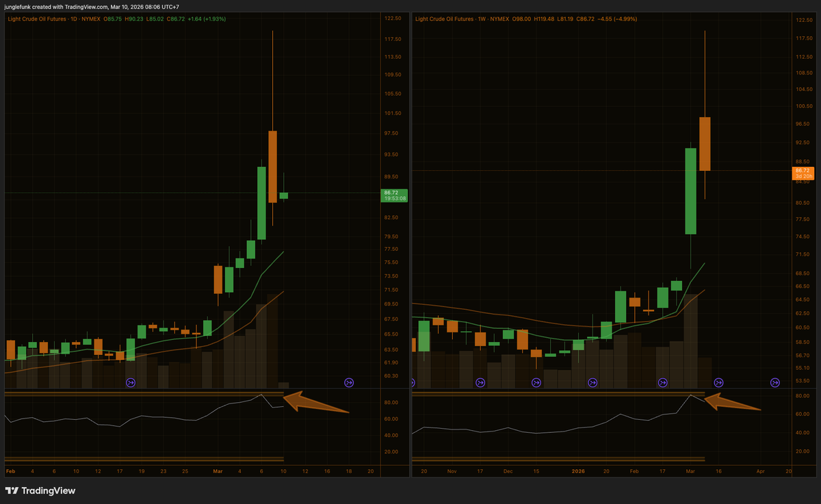Select the rollover icon just after the 2026 label
The width and height of the screenshot is (821, 504).
[x=593, y=382]
